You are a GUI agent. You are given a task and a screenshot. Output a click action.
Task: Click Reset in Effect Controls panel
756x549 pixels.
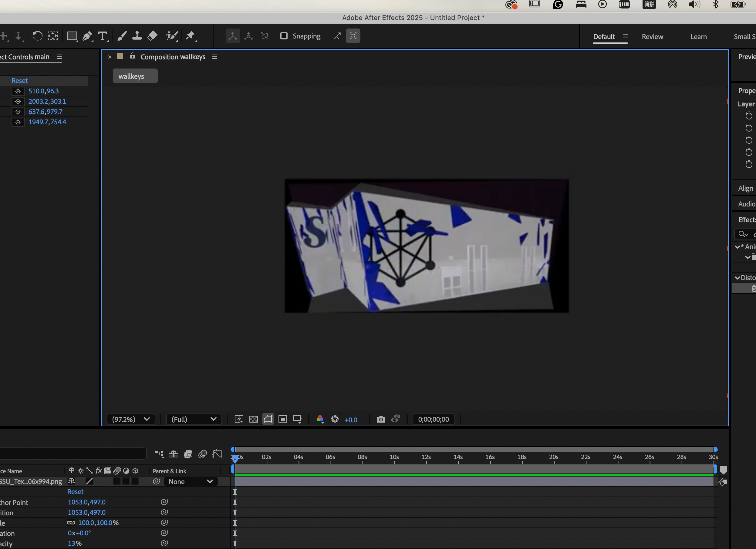click(19, 81)
